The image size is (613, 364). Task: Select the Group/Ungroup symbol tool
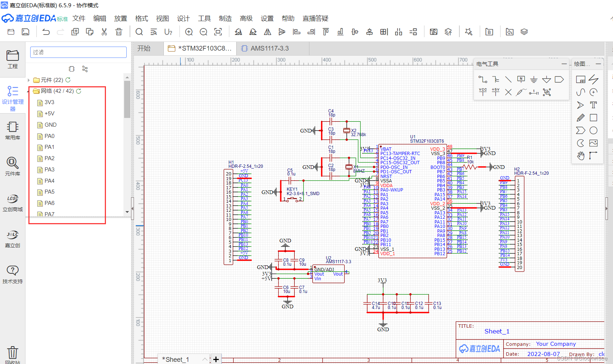point(547,92)
